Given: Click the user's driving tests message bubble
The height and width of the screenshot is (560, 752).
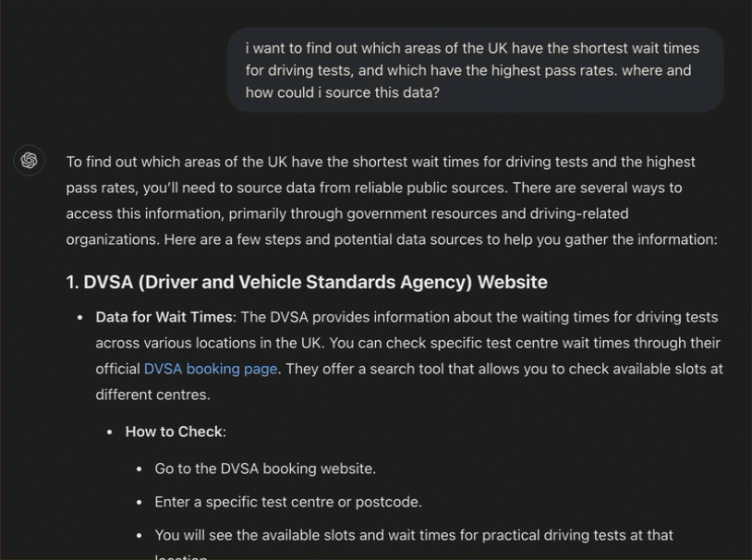Looking at the screenshot, I should [475, 70].
